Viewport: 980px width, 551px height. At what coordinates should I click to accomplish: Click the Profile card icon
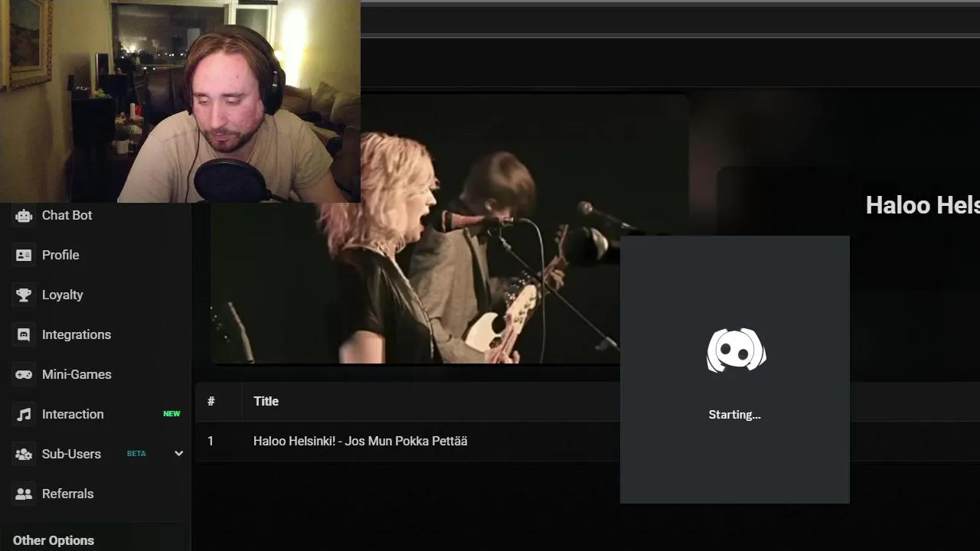click(x=24, y=255)
